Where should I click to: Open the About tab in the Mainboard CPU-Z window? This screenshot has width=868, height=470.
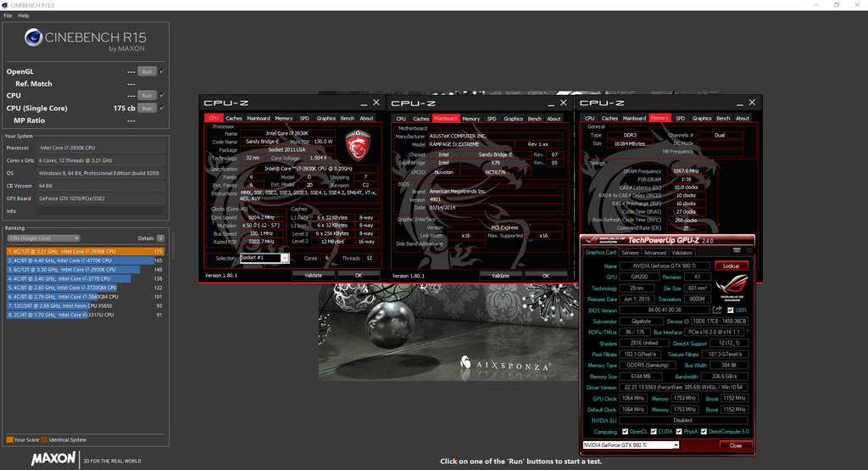click(x=554, y=119)
